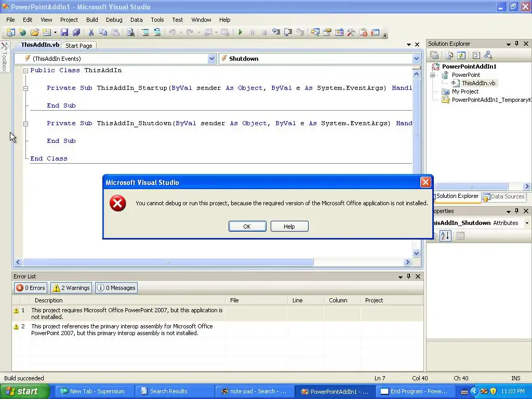Save the file with the floppy disk icon

pyautogui.click(x=64, y=32)
